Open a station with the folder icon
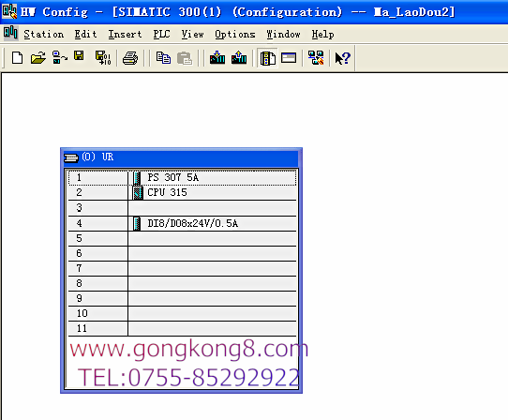This screenshot has width=508, height=420. pyautogui.click(x=37, y=58)
